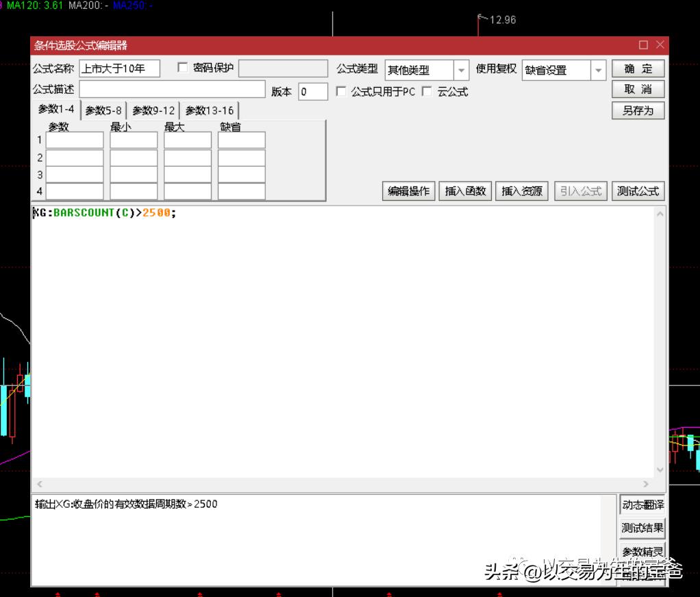Expand the 使用复权 dropdown
Screen dimensions: 700x597
(x=599, y=70)
